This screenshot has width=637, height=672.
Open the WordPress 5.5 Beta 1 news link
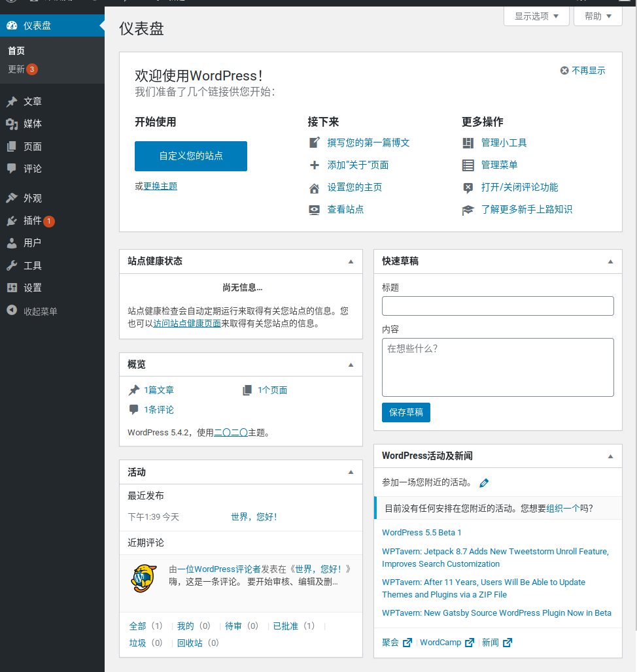tap(421, 532)
